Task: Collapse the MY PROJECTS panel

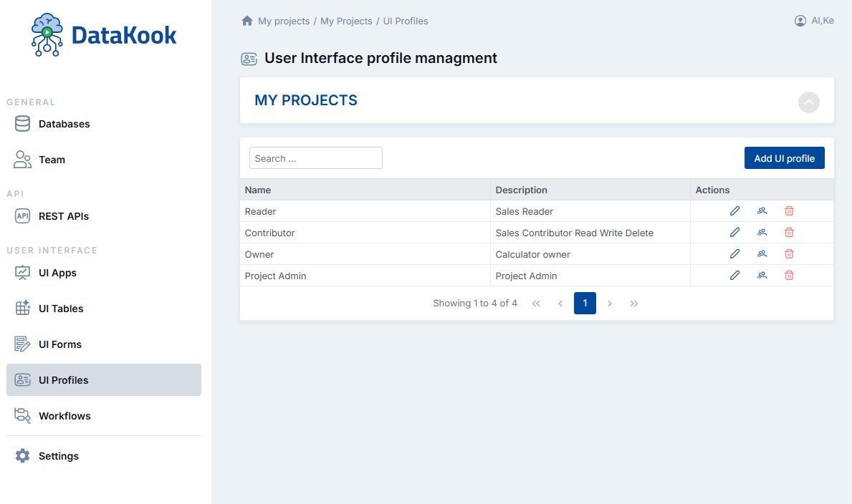Action: coord(808,102)
